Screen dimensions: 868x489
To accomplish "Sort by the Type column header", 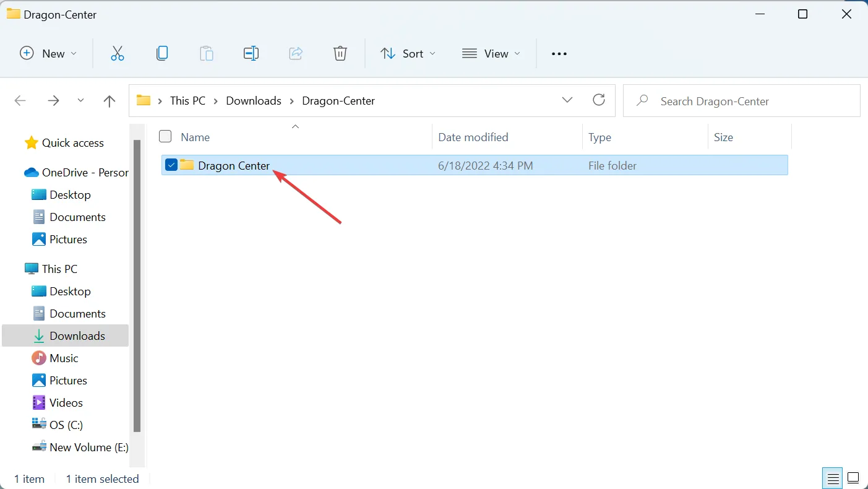I will click(x=599, y=137).
